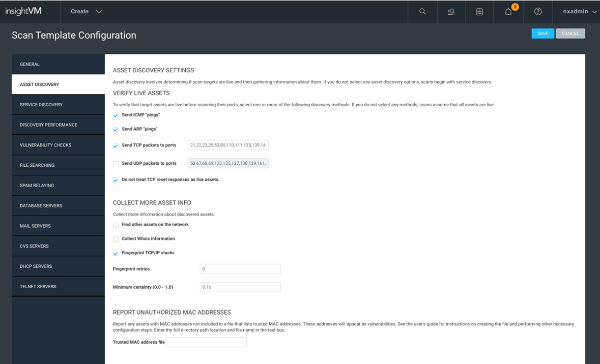
Task: Click the help question mark icon
Action: (x=537, y=12)
